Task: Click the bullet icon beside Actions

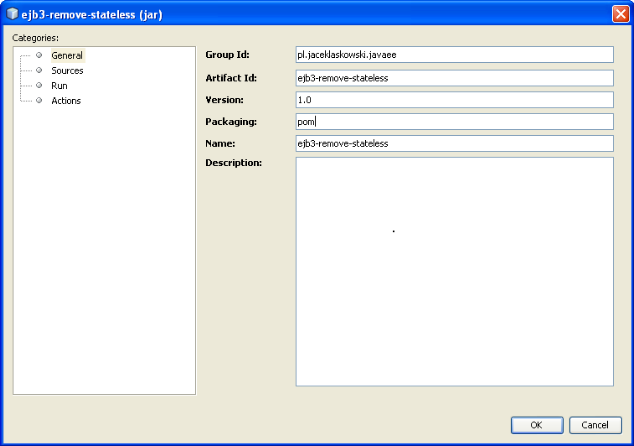Action: coord(39,100)
